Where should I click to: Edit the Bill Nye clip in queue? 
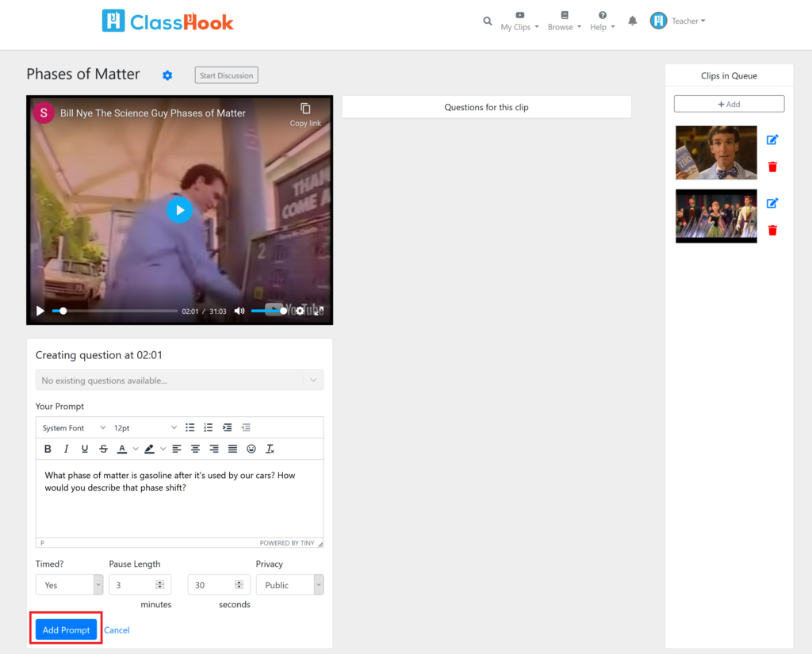pos(772,140)
